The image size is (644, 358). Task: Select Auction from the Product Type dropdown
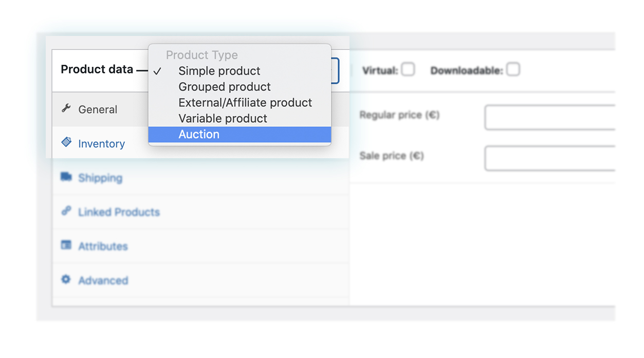[x=199, y=134]
